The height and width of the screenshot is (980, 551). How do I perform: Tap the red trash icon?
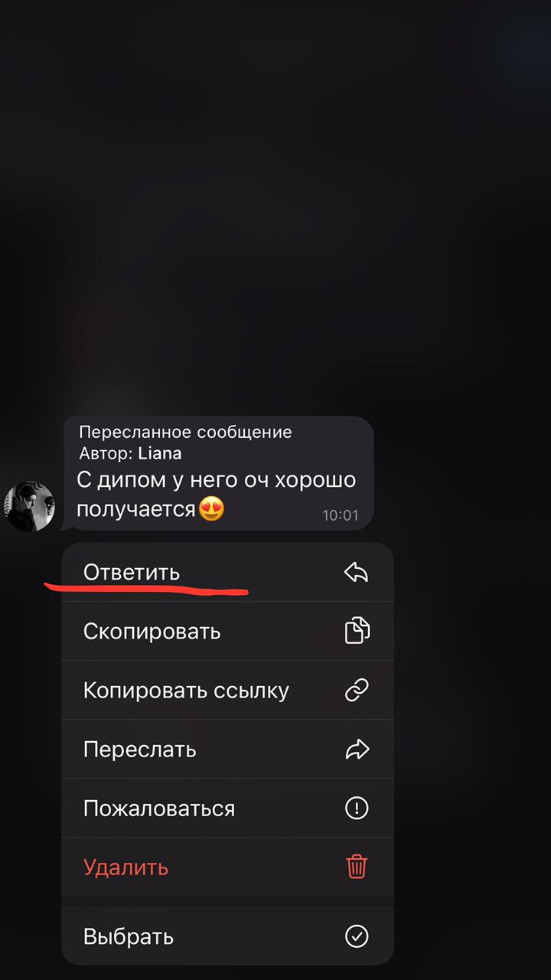pos(357,867)
